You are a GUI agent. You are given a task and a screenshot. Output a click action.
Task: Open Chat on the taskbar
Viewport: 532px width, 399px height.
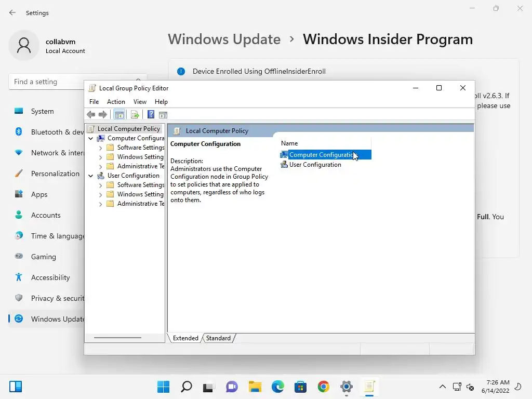[x=232, y=387]
